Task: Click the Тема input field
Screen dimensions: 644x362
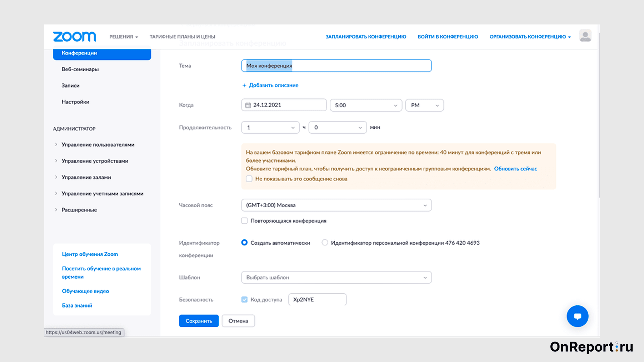Action: point(336,66)
